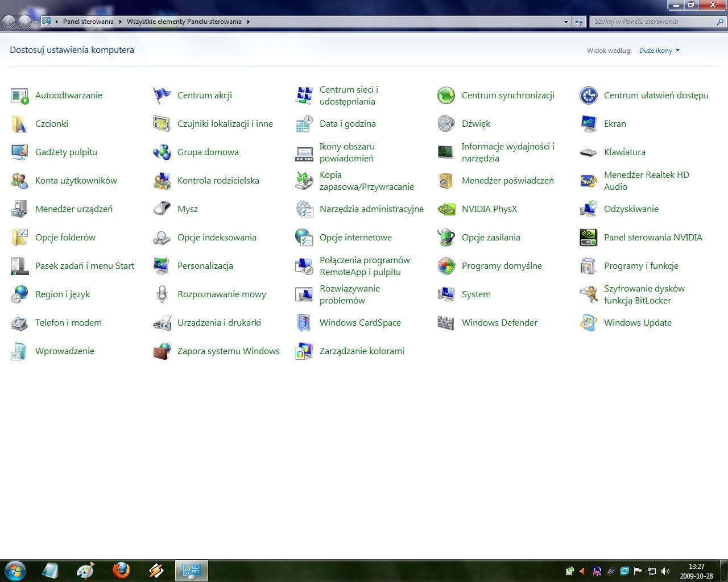Screen dimensions: 728x582
Task: Click the Centrum sieci i udostępniania icon
Action: click(304, 95)
